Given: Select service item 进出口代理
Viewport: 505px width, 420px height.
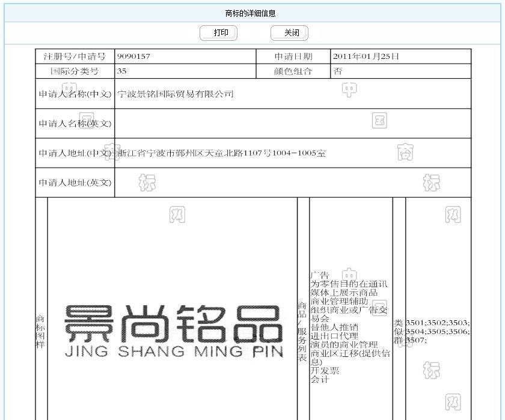Looking at the screenshot, I should tap(334, 336).
